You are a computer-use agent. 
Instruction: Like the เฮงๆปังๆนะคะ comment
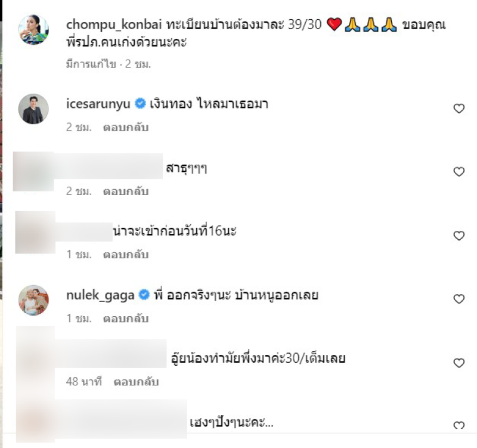pos(459,425)
